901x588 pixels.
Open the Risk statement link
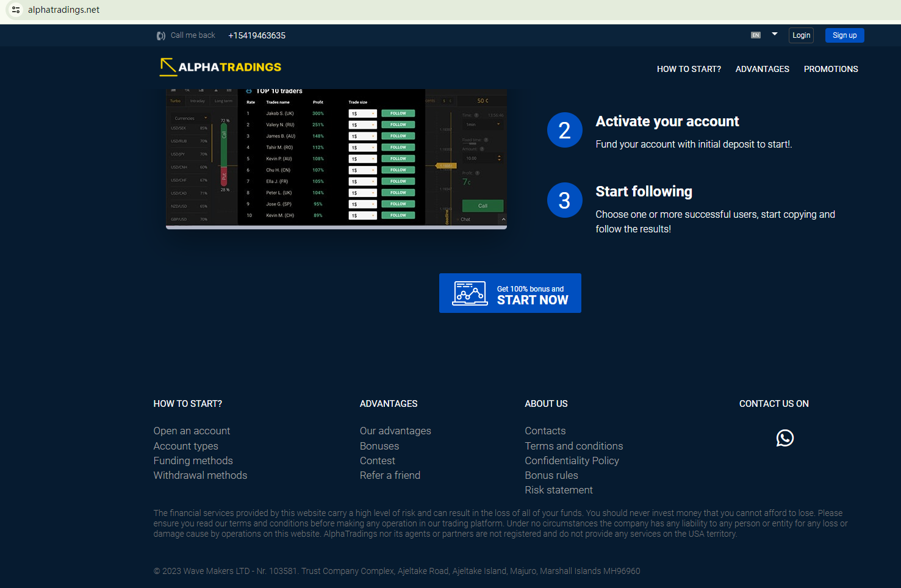point(558,490)
